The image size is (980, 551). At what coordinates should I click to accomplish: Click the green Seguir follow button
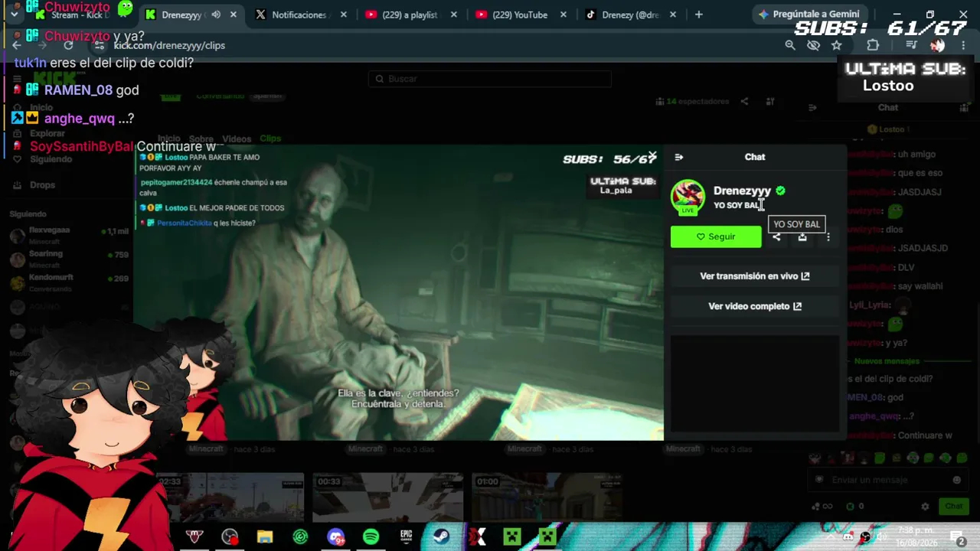716,237
